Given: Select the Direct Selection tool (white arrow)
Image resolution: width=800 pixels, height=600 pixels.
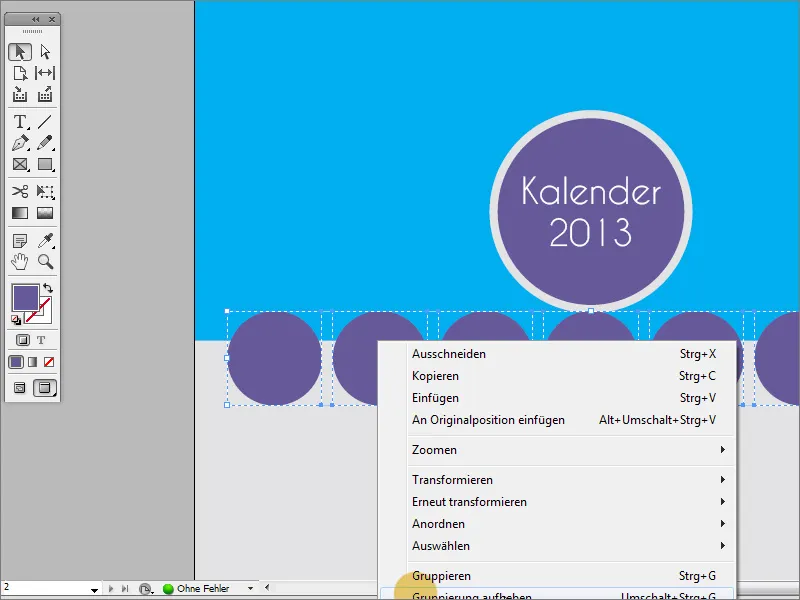Looking at the screenshot, I should pyautogui.click(x=45, y=52).
